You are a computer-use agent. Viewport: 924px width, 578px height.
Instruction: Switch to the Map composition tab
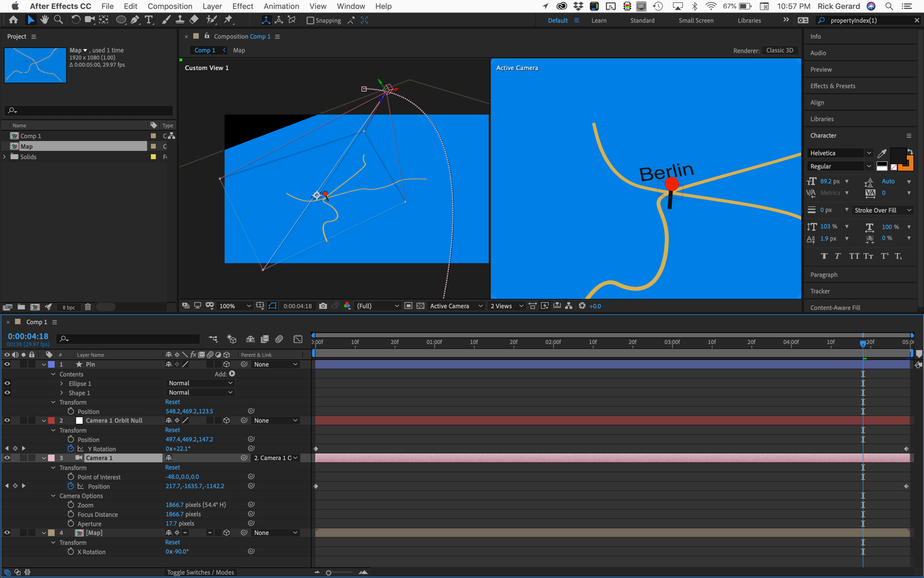point(239,50)
